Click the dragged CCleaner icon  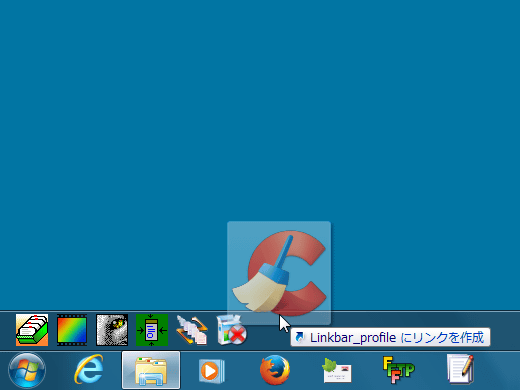pyautogui.click(x=279, y=273)
